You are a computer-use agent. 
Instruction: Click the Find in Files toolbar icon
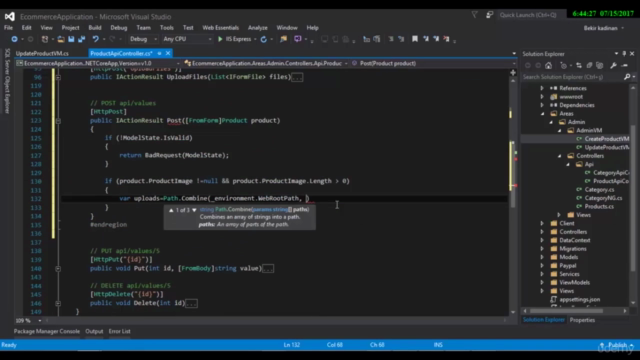pyautogui.click(x=283, y=39)
